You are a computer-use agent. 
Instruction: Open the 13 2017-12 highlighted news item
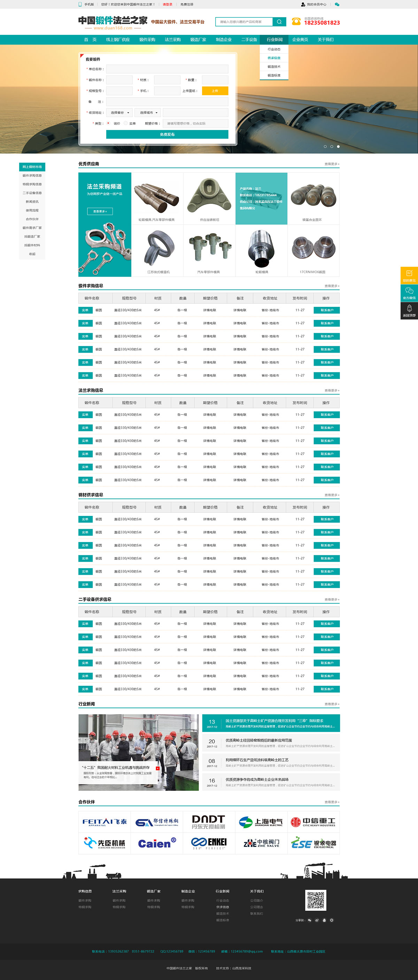pos(271,723)
